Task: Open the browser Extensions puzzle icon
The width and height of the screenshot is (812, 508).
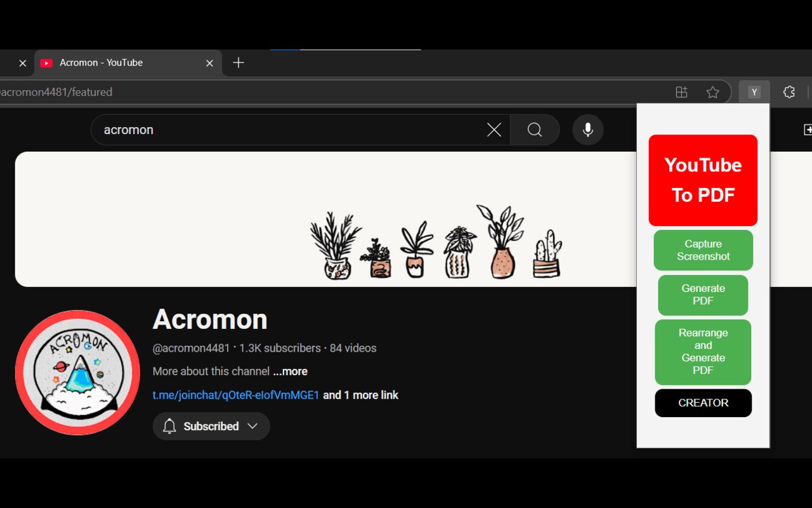Action: click(789, 92)
